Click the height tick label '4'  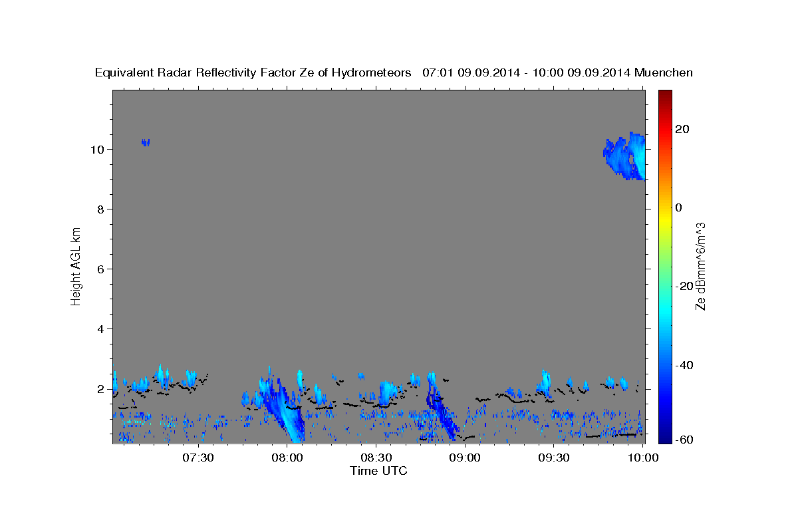point(101,329)
